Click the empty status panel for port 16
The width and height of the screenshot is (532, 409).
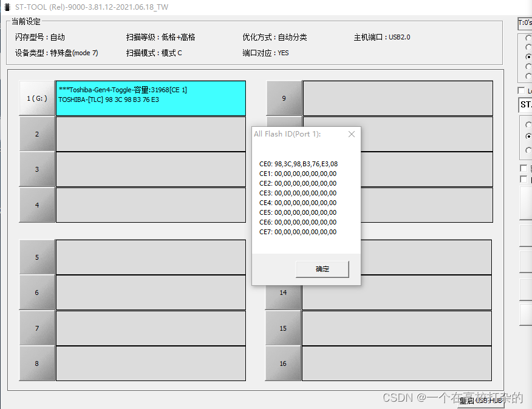397,363
